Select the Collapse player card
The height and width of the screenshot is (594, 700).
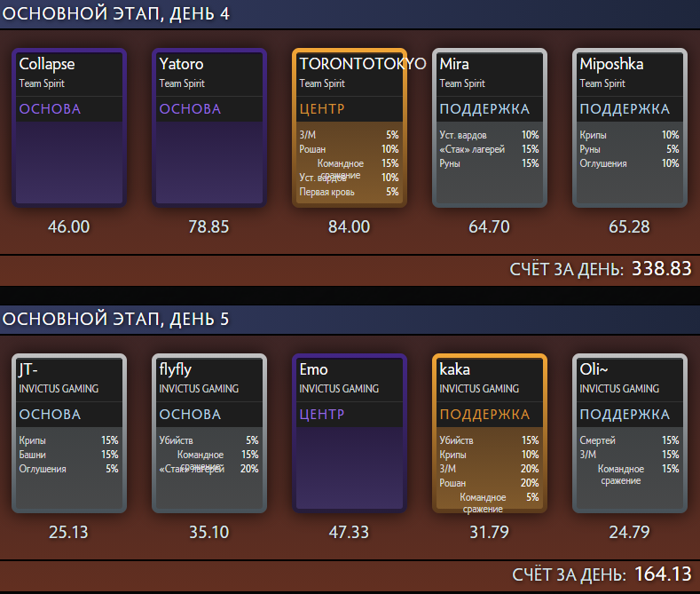(69, 128)
